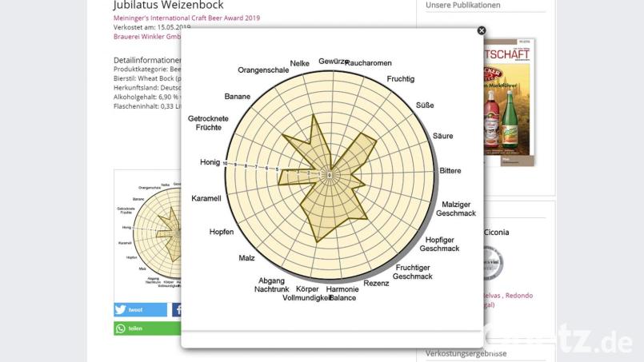Screen dimensions: 644x362
Task: Click the Orangenschale label in popup chart
Action: (x=263, y=70)
